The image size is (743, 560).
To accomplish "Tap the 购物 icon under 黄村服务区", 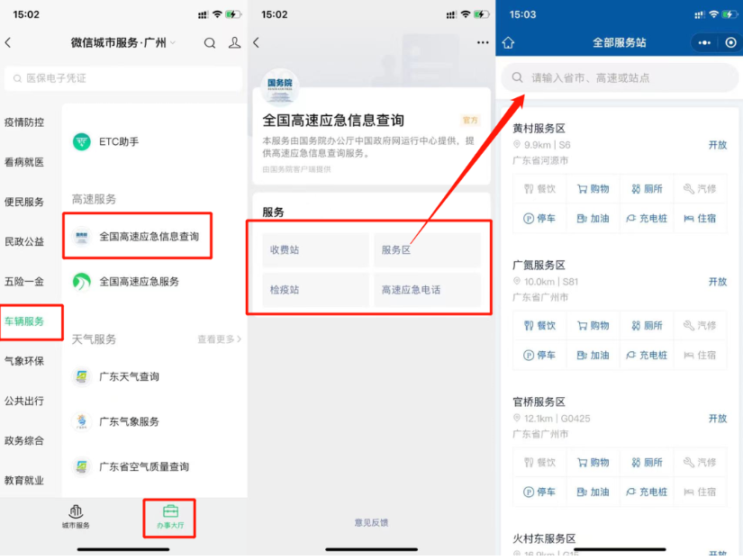I will (x=582, y=189).
